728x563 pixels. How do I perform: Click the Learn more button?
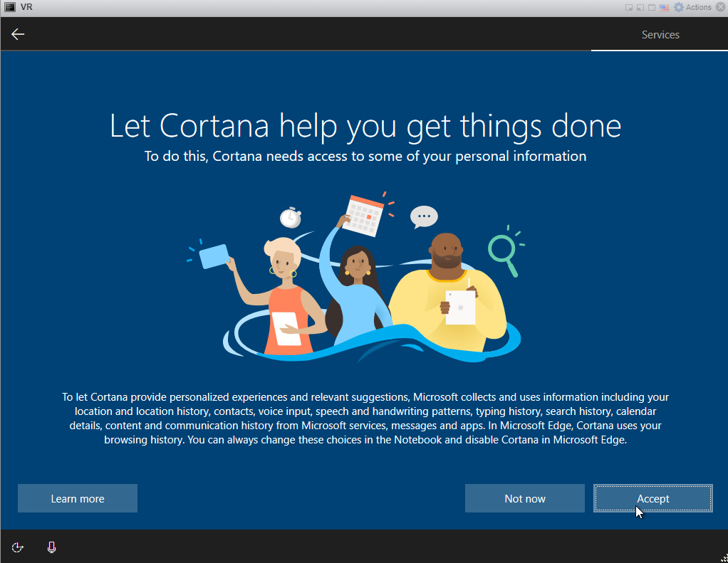(78, 498)
